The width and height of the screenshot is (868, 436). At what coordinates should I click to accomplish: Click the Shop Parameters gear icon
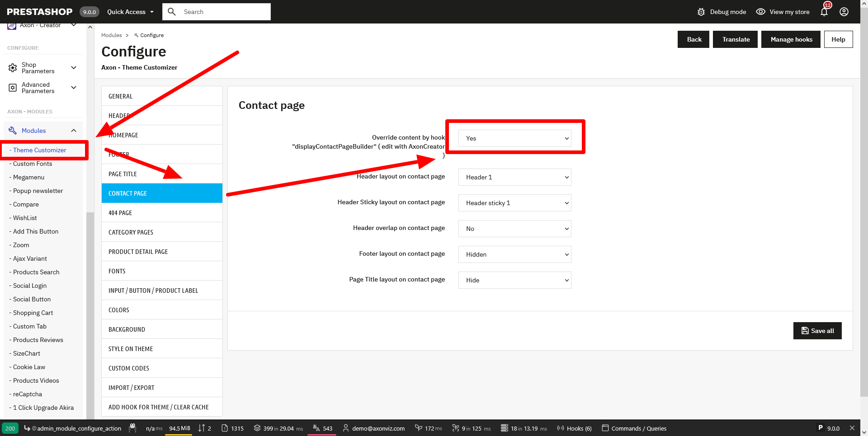click(13, 68)
